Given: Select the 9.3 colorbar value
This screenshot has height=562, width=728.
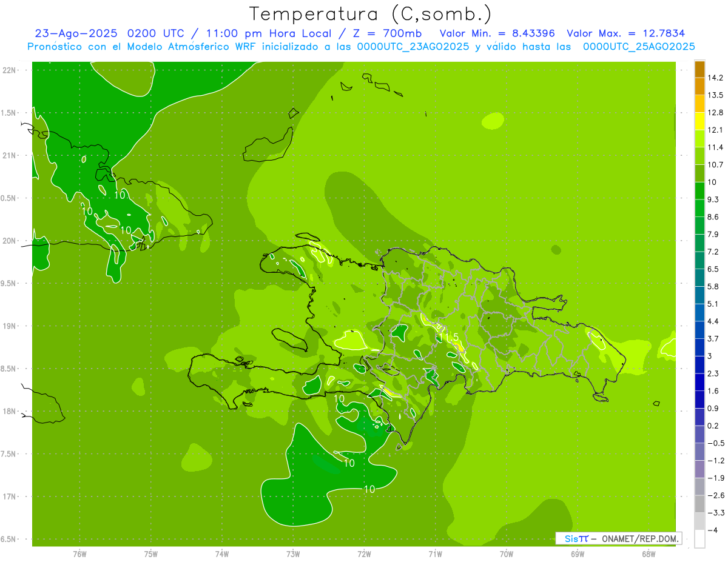Looking at the screenshot, I should [x=713, y=199].
